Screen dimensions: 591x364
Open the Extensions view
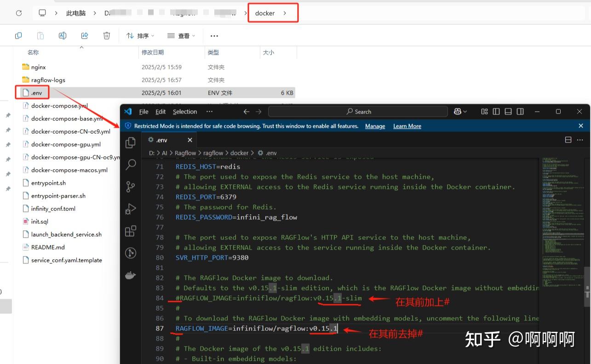[131, 231]
